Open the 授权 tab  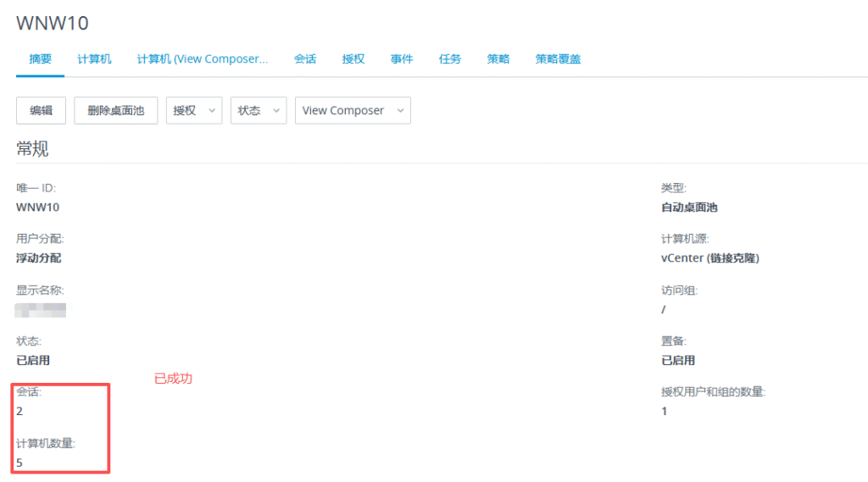pyautogui.click(x=353, y=59)
